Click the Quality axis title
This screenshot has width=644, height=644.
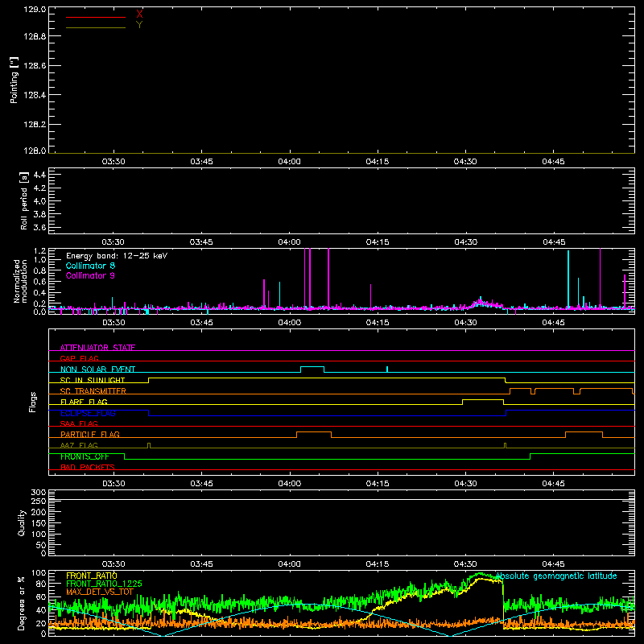coord(22,522)
